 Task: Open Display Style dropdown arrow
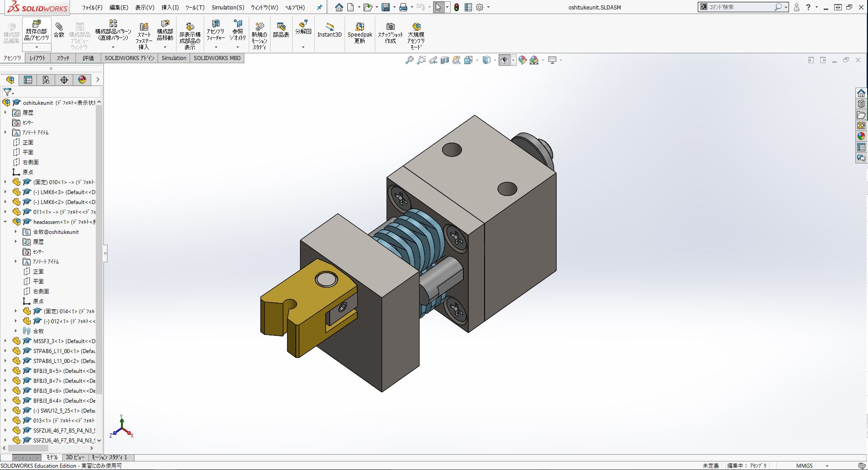pyautogui.click(x=495, y=60)
